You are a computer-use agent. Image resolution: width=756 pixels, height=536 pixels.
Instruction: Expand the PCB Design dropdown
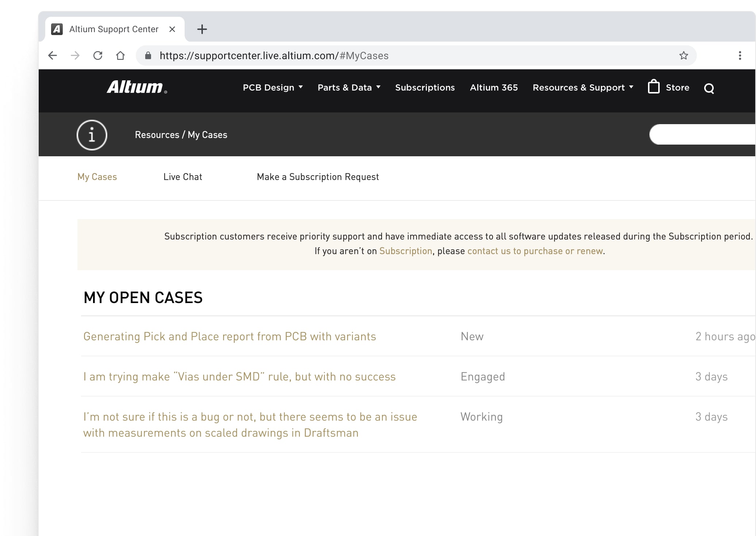click(273, 88)
